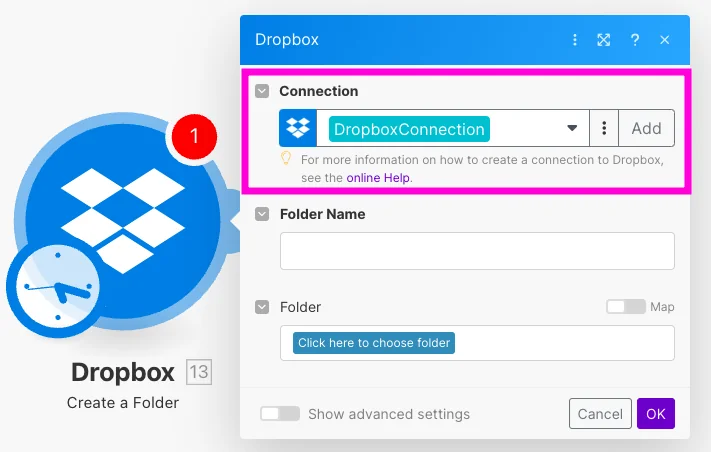
Task: Open the online Help link
Action: tap(378, 178)
